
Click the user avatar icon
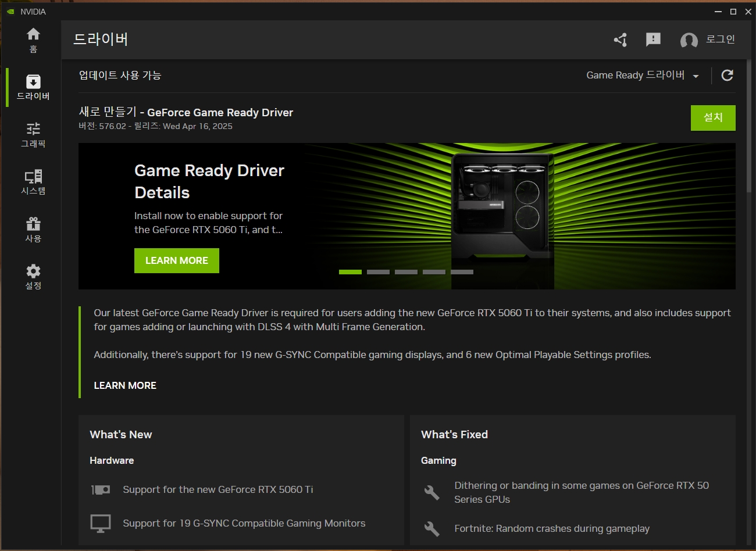689,40
